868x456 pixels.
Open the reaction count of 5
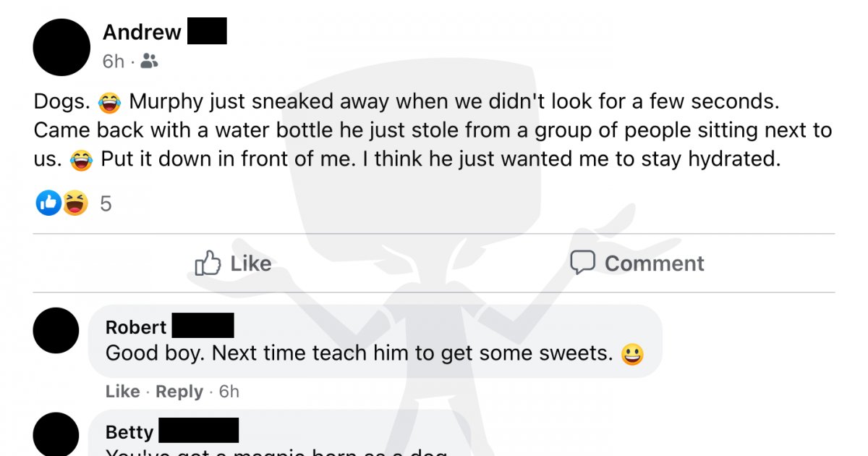tap(106, 205)
